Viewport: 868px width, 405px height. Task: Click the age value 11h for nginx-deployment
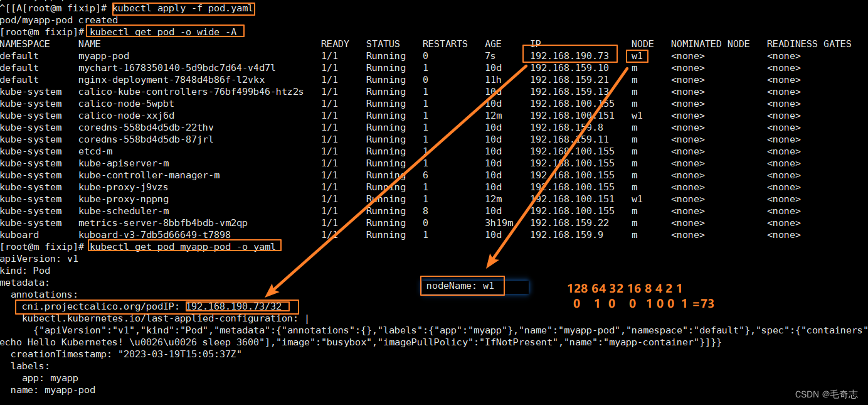pos(493,80)
